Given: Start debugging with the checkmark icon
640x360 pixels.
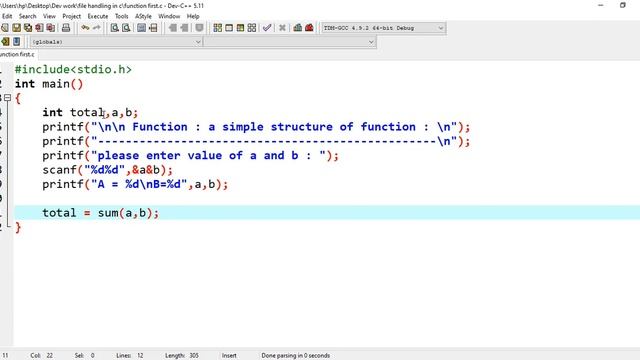Looking at the screenshot, I should pyautogui.click(x=267, y=28).
